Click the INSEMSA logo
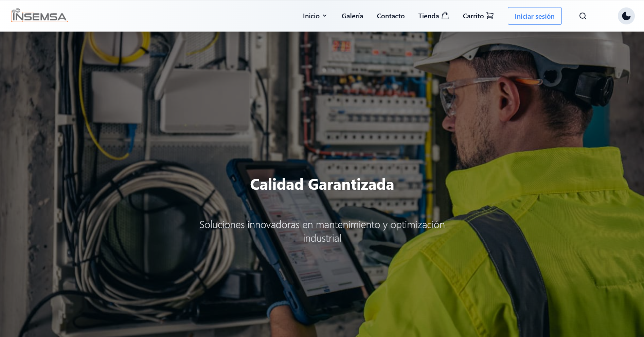The width and height of the screenshot is (644, 337). (x=39, y=16)
